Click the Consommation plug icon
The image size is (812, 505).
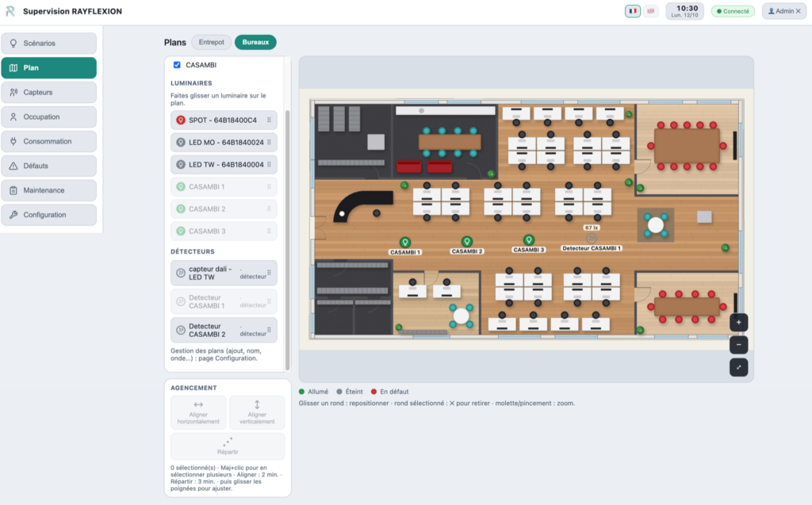13,141
